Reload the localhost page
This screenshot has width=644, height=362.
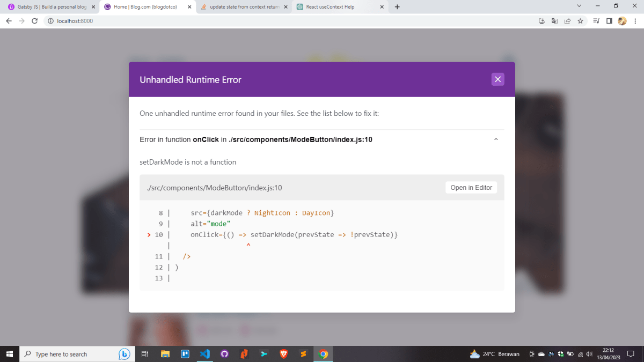click(x=34, y=21)
